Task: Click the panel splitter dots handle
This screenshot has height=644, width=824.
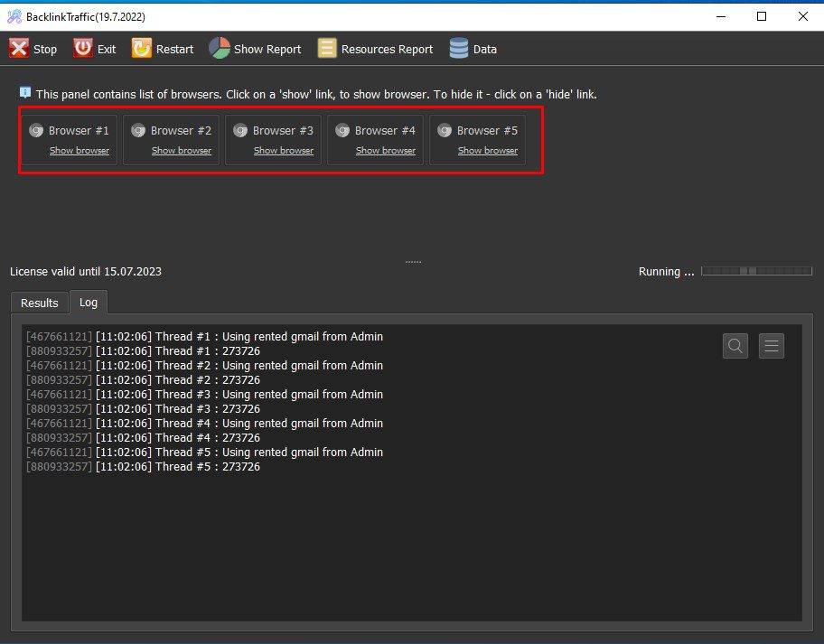Action: tap(413, 262)
